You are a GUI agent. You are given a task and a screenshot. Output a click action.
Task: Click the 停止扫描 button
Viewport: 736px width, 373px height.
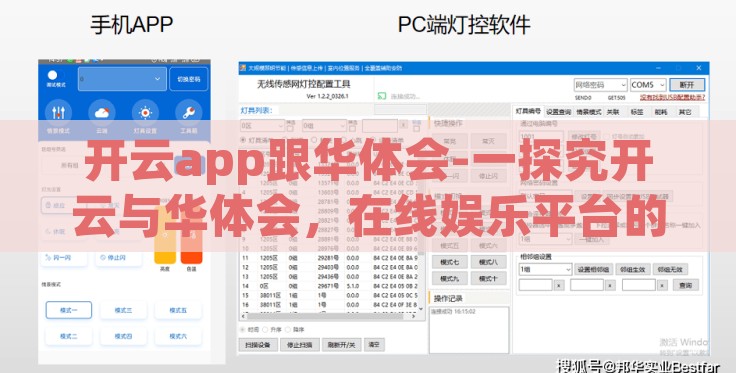point(299,345)
